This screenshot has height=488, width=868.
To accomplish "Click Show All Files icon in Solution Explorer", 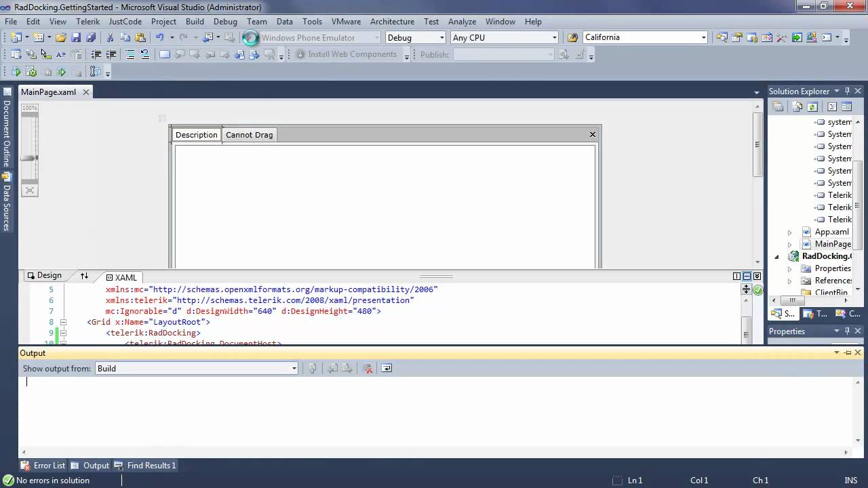I will pyautogui.click(x=797, y=106).
